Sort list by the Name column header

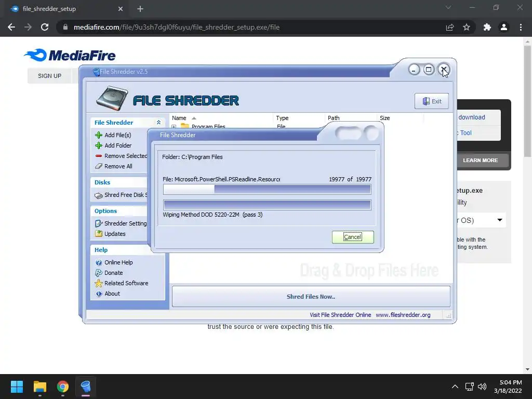(221, 118)
